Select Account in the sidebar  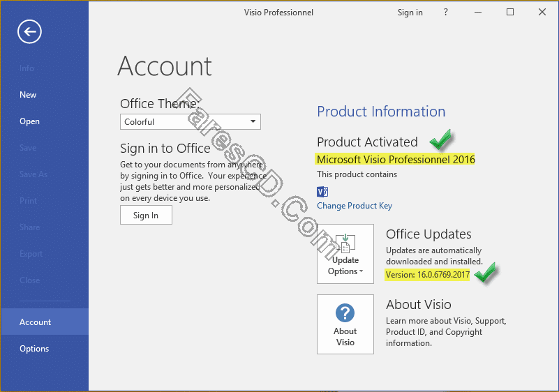pyautogui.click(x=45, y=322)
